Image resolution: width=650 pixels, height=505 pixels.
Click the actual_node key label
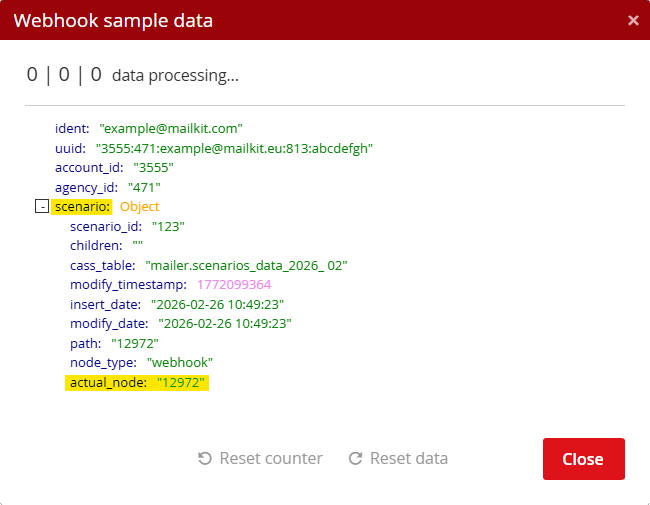point(108,382)
